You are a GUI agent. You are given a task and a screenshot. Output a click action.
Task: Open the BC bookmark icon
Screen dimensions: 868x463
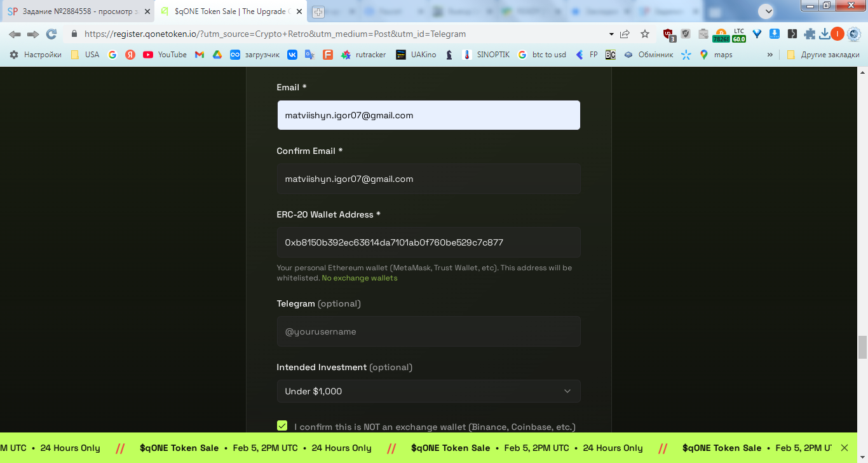610,55
